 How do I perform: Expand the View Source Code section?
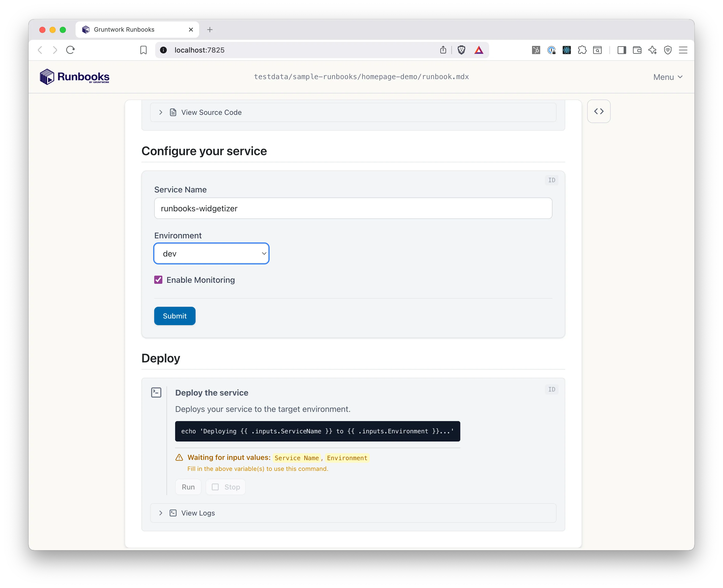click(161, 112)
